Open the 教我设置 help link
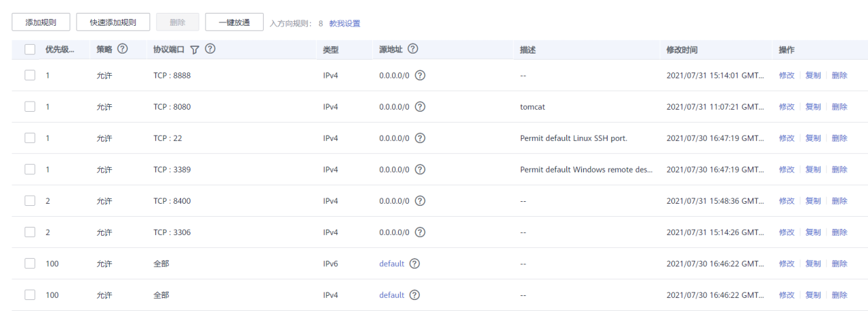Viewport: 868px width, 321px height. (344, 24)
